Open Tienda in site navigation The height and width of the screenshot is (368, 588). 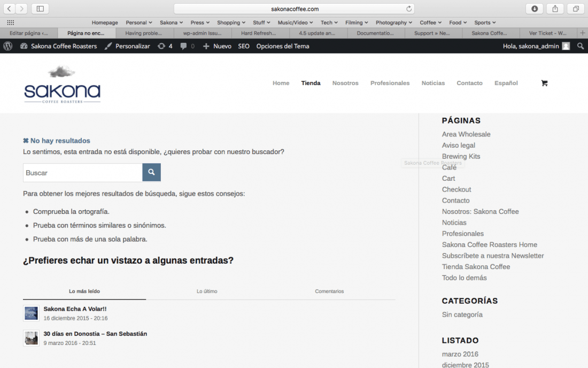pos(311,83)
